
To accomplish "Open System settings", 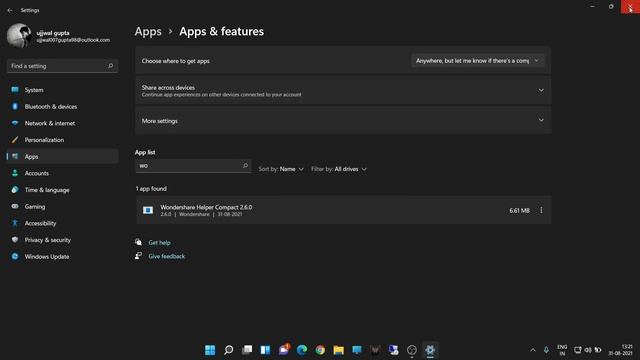I will [x=62, y=90].
